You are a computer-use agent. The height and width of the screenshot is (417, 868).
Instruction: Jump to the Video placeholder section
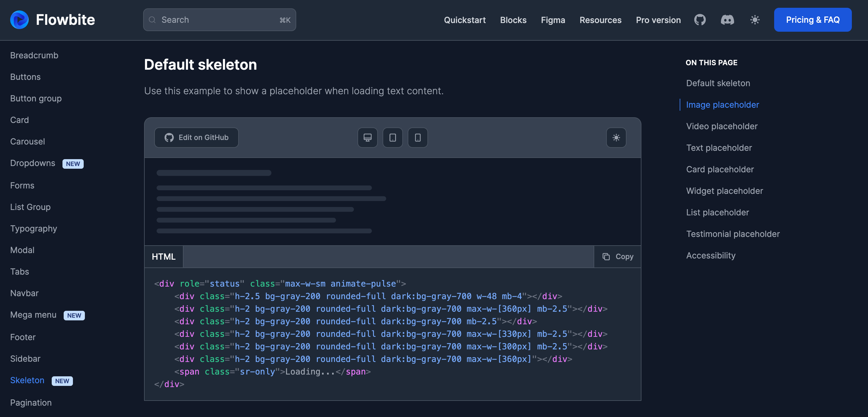pos(722,126)
